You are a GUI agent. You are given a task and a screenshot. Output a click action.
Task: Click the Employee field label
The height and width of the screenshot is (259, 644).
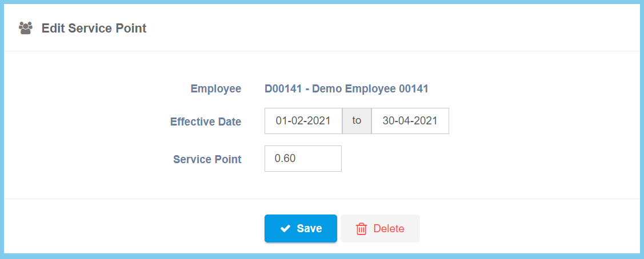[x=215, y=89]
